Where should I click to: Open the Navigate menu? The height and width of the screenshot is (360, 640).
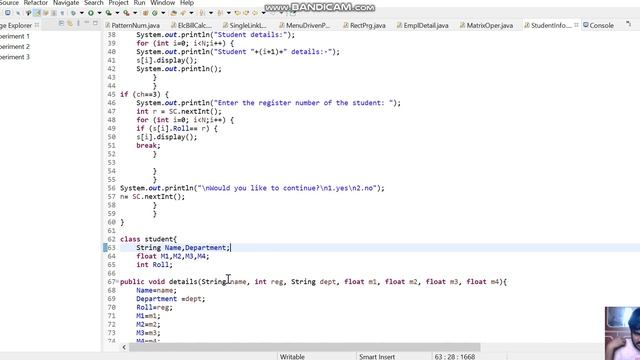pyautogui.click(x=66, y=3)
